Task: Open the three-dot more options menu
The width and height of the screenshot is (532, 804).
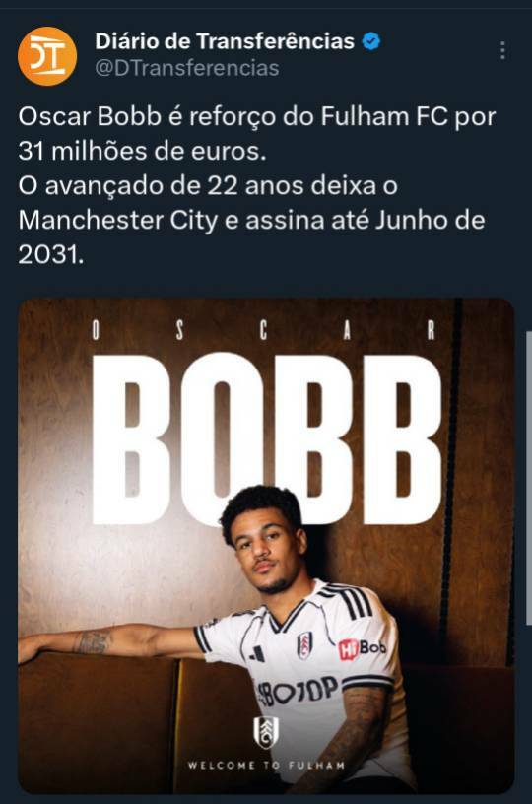Action: (x=502, y=50)
